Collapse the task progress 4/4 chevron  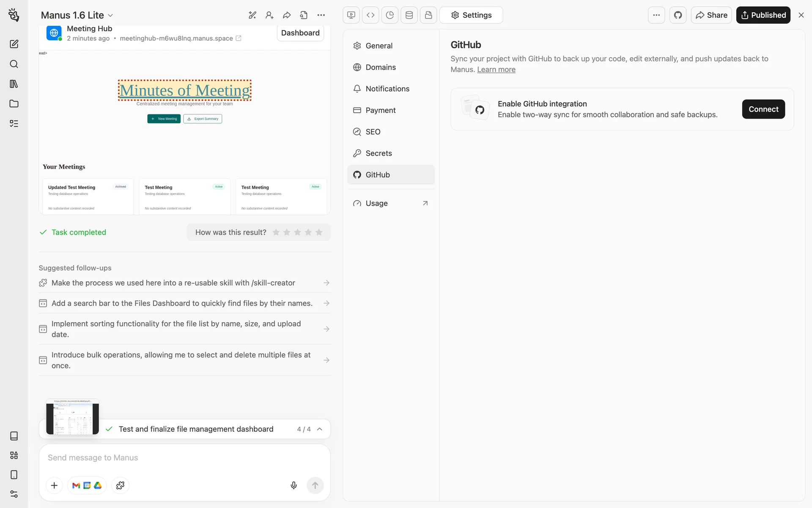[x=320, y=429]
